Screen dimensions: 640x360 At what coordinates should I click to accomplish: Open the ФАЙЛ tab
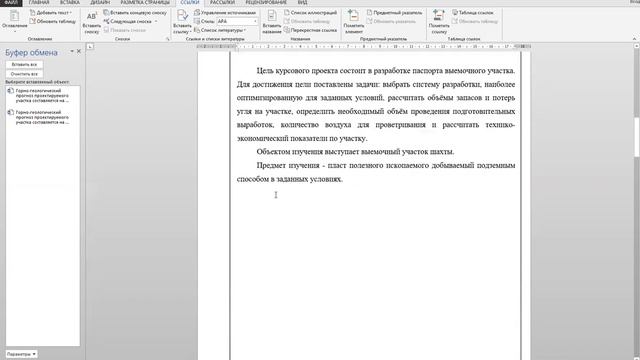point(11,2)
